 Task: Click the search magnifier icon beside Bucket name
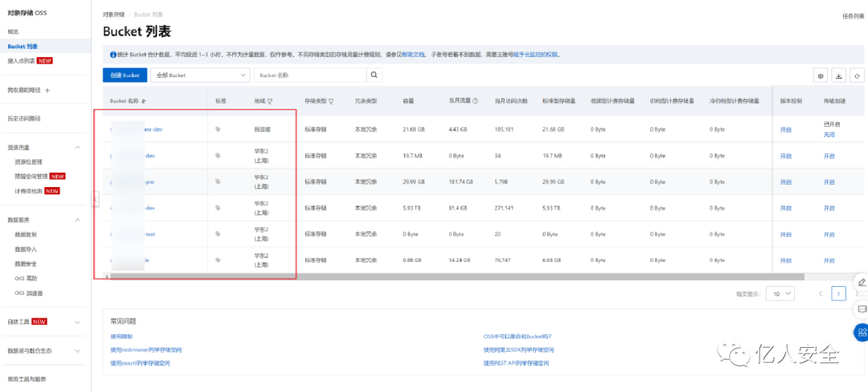[375, 76]
